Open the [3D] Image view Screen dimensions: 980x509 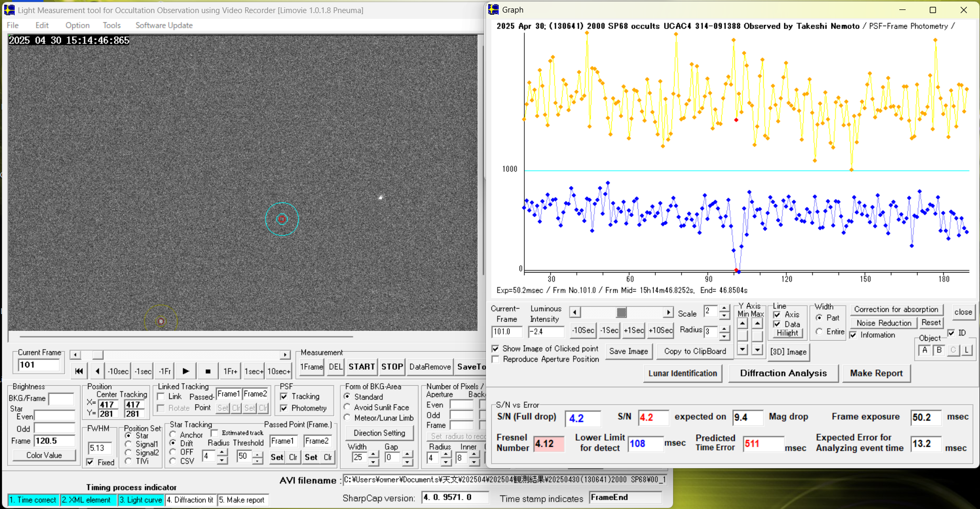click(x=788, y=352)
